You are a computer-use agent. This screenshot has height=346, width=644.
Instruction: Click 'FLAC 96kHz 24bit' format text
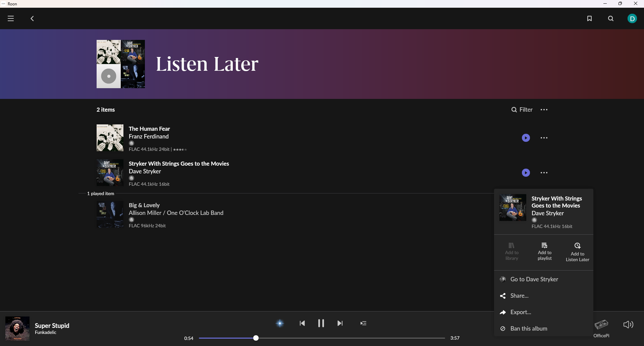point(147,226)
